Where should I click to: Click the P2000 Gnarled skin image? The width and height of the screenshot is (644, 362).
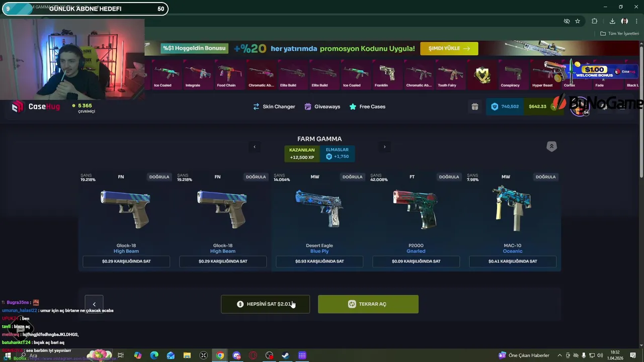(x=416, y=209)
